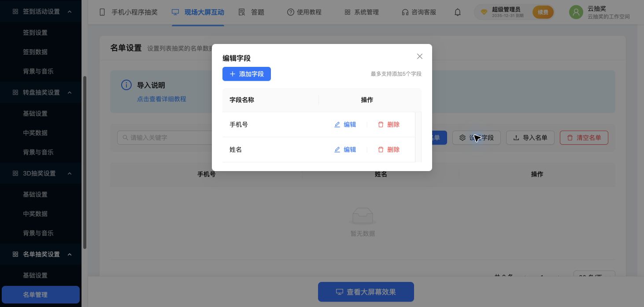Switch to 现场大屏互动 tab

198,12
